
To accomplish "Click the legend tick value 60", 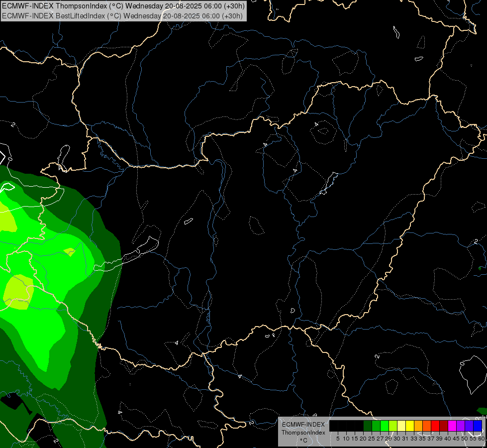I will [482, 439].
